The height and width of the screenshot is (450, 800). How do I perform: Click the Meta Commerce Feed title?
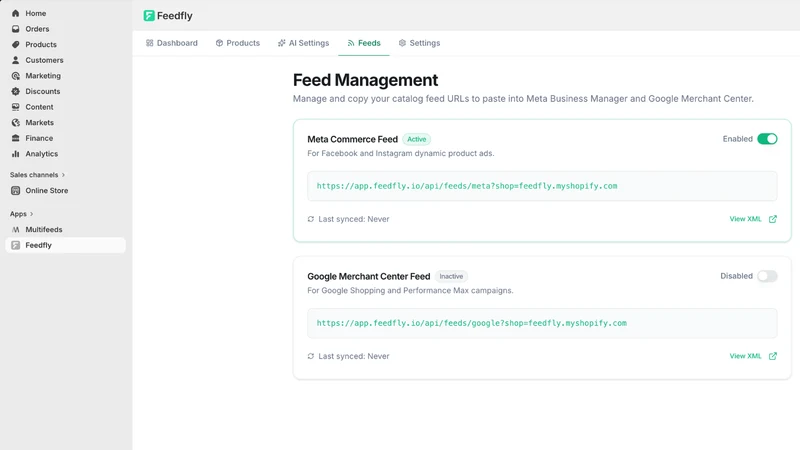353,139
